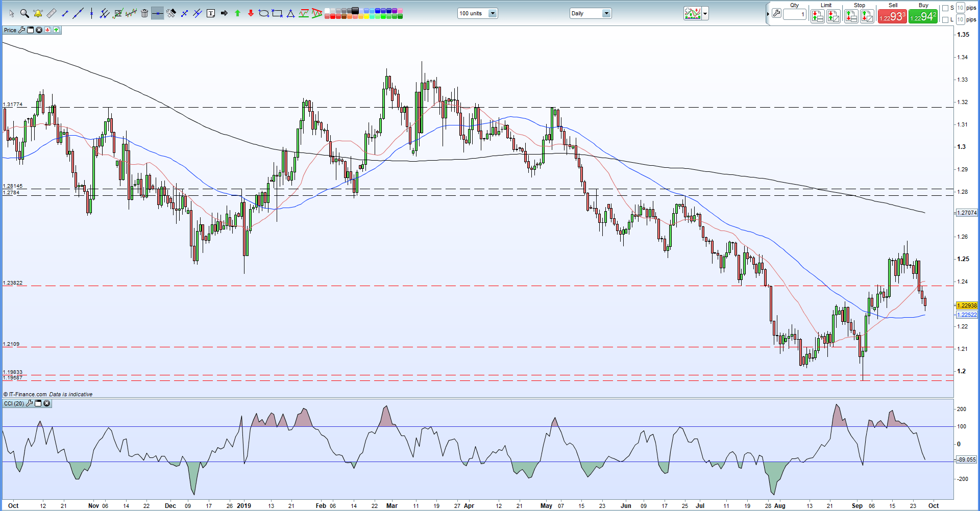The image size is (980, 511).
Task: Select the regression channel tool
Action: pos(131,14)
